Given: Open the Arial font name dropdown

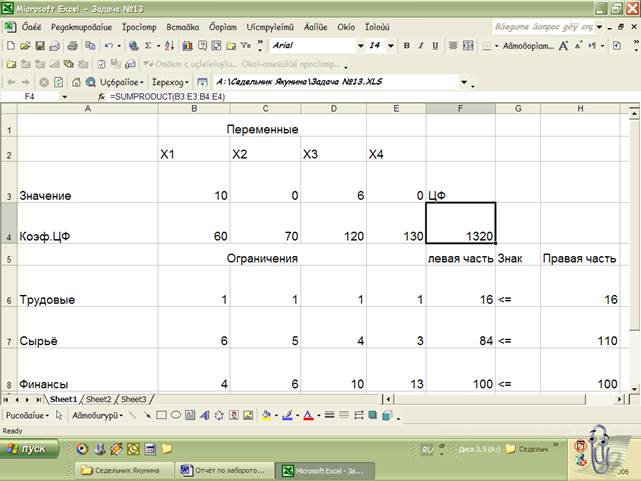Looking at the screenshot, I should 360,46.
